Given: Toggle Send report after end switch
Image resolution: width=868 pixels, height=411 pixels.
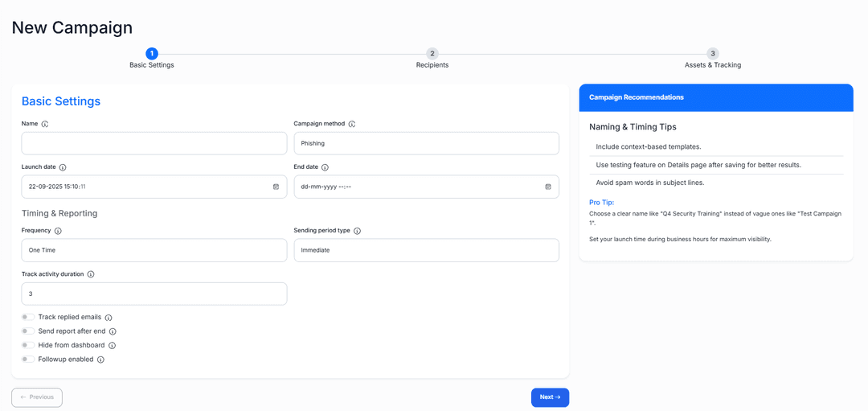Looking at the screenshot, I should click(x=28, y=331).
